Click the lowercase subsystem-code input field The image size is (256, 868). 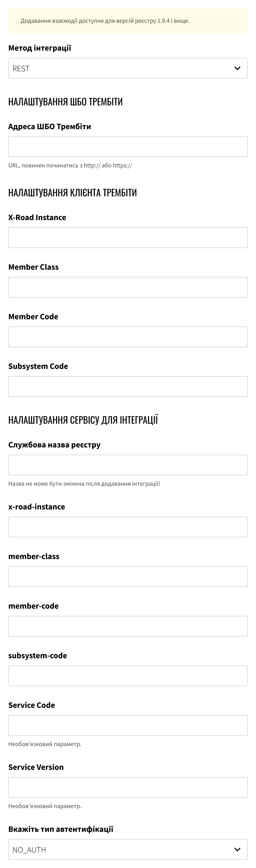[128, 676]
